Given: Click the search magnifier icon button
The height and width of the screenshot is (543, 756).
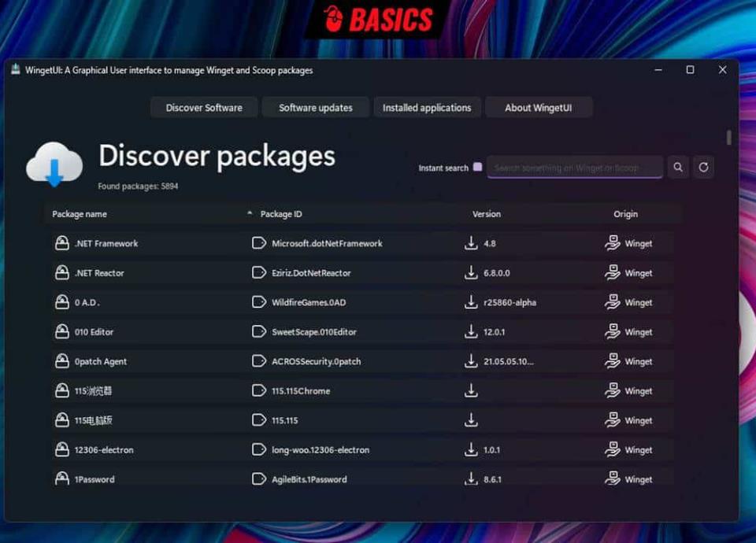Looking at the screenshot, I should coord(677,167).
